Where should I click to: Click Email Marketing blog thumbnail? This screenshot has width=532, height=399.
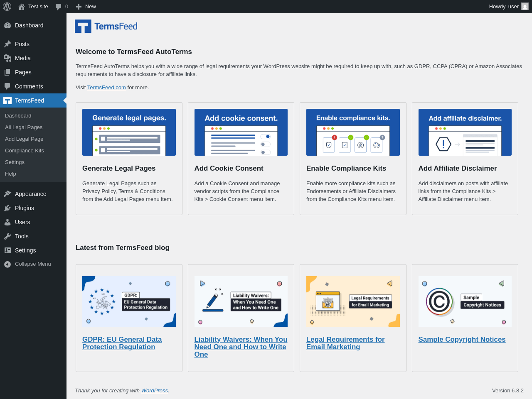[353, 301]
